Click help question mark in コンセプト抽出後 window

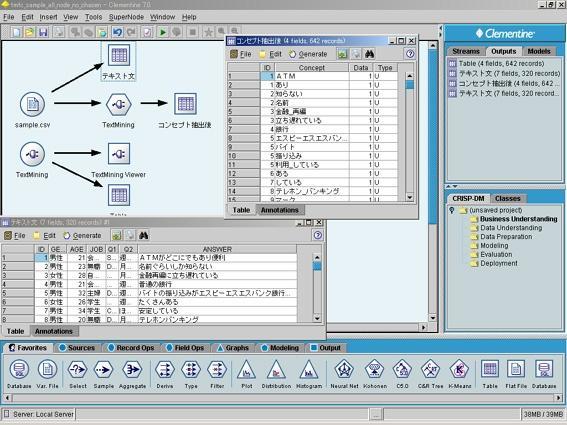click(410, 54)
